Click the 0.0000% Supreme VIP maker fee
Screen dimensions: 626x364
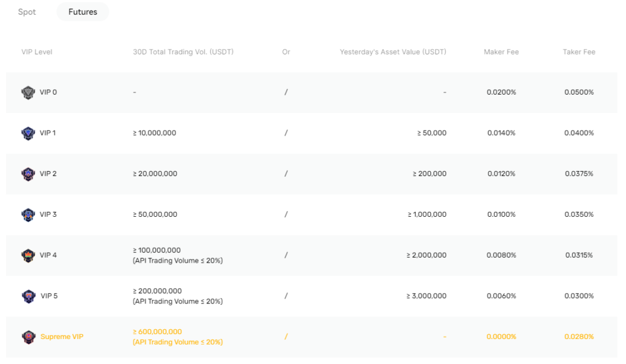pos(501,337)
